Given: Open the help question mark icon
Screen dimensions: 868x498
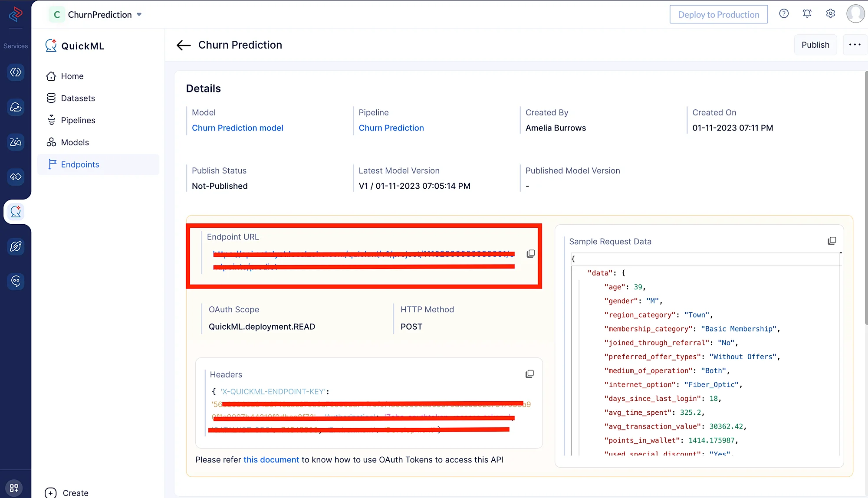Looking at the screenshot, I should tap(784, 14).
